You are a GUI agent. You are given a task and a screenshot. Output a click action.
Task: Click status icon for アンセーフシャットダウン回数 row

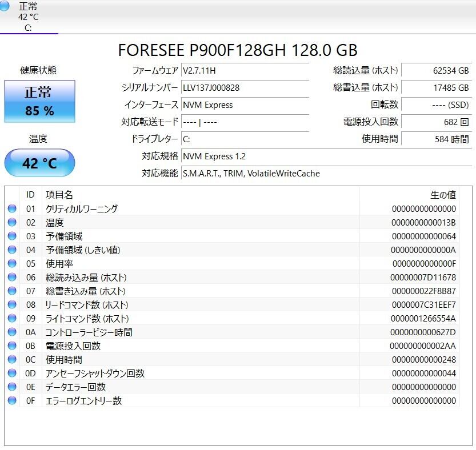coord(12,373)
